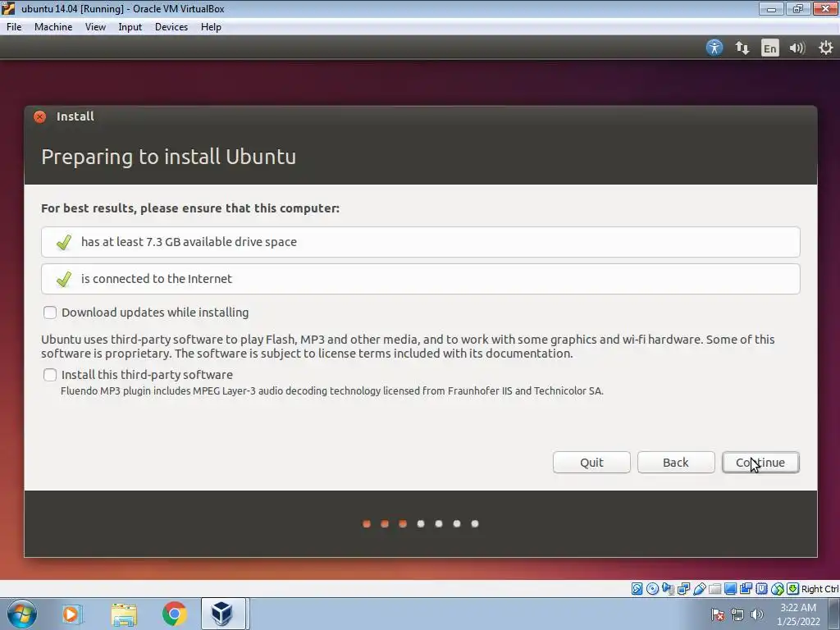Click the Right Ctrl host key label
Viewport: 840px width, 630px height.
819,589
